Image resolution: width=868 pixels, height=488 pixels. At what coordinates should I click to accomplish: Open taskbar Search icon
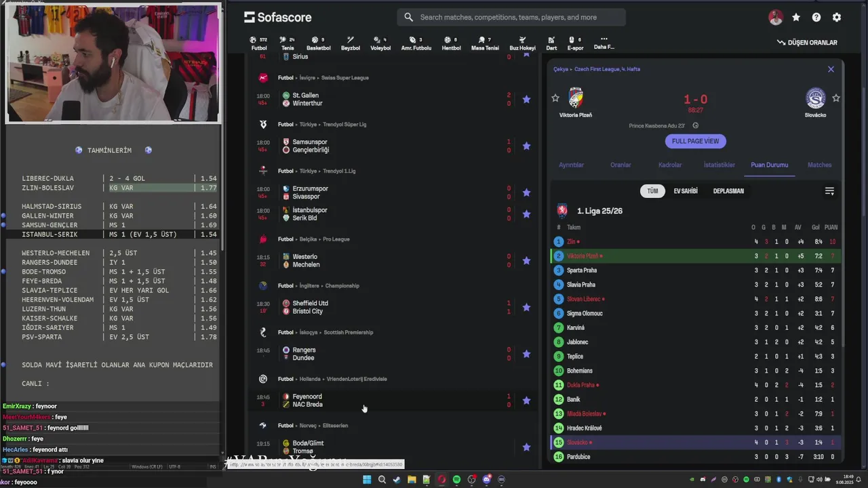point(382,479)
